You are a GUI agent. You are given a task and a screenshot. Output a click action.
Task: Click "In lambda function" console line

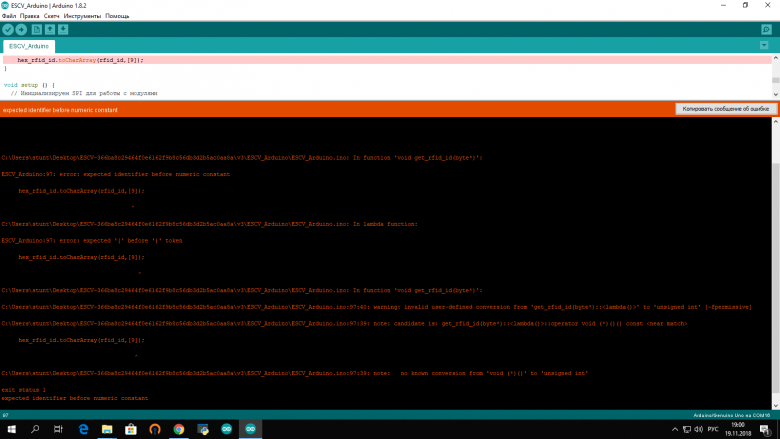pos(209,224)
